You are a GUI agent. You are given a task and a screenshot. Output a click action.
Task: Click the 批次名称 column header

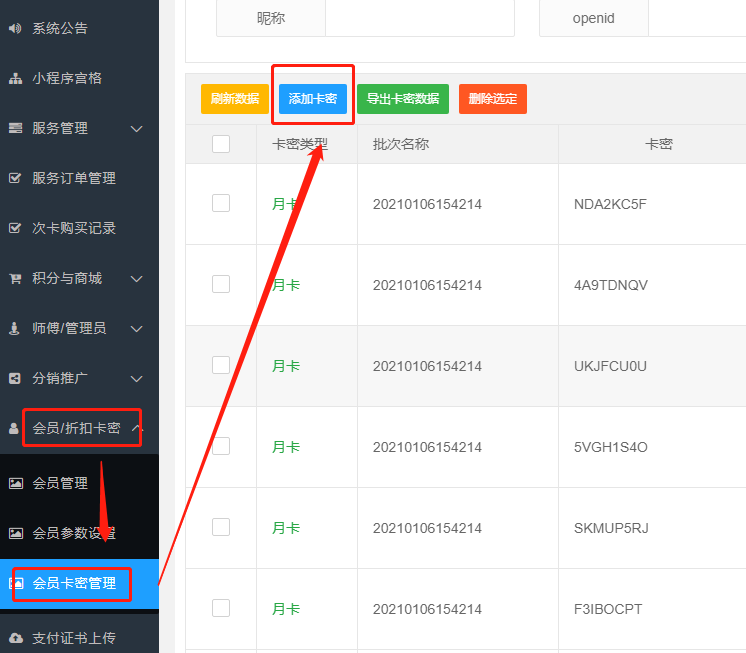[x=401, y=144]
